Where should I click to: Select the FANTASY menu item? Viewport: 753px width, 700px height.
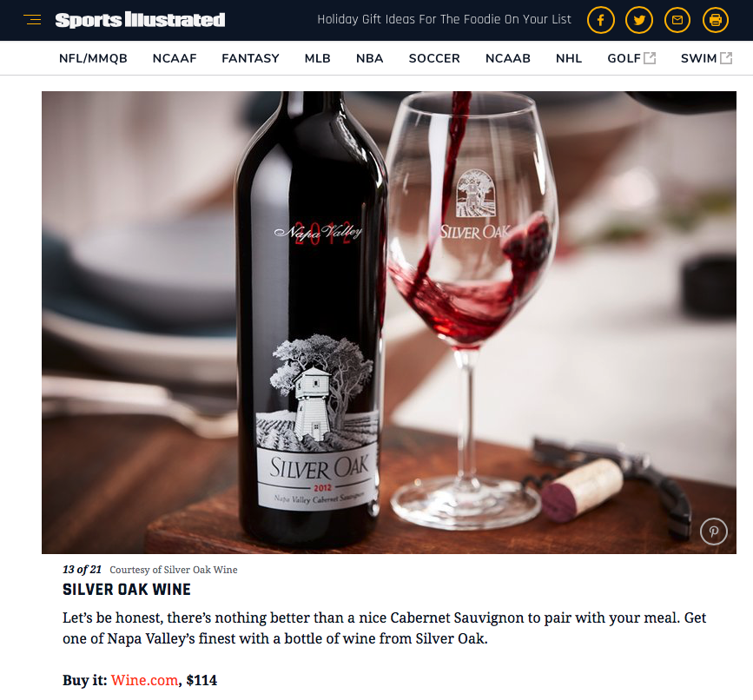pos(250,58)
